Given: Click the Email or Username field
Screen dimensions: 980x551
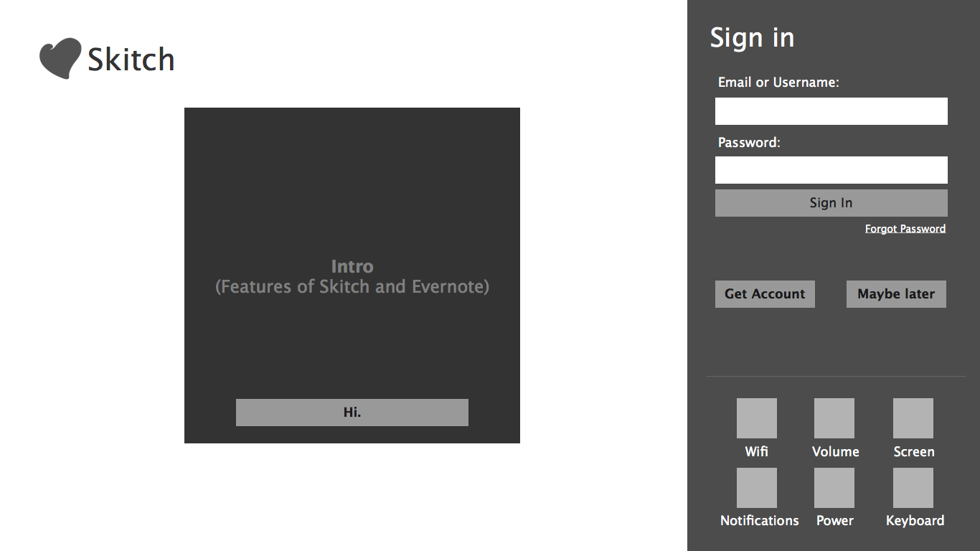Looking at the screenshot, I should tap(831, 111).
